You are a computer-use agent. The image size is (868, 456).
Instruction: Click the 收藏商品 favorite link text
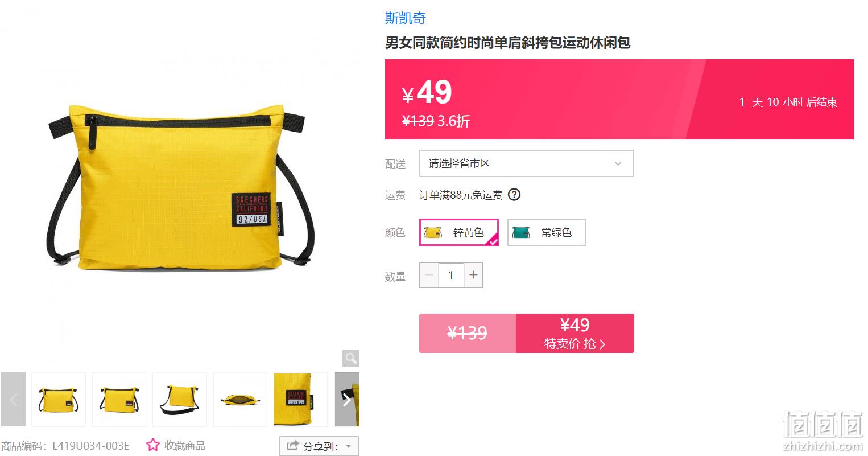[x=184, y=445]
